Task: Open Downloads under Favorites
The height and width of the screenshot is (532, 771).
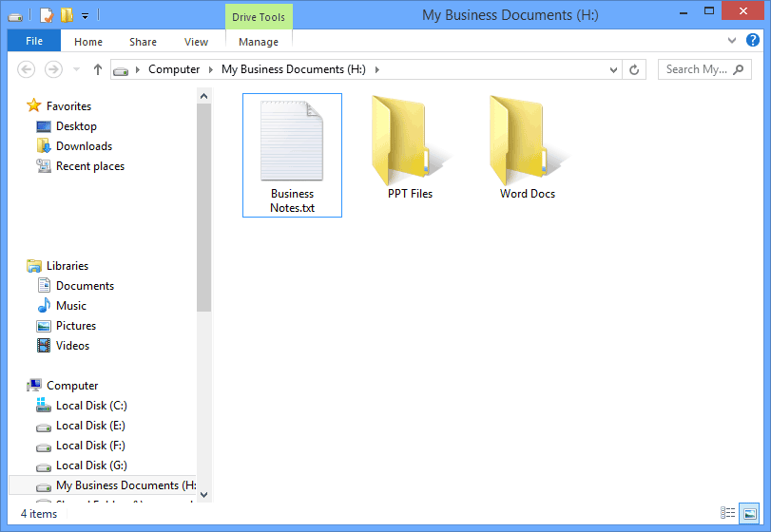Action: 84,146
